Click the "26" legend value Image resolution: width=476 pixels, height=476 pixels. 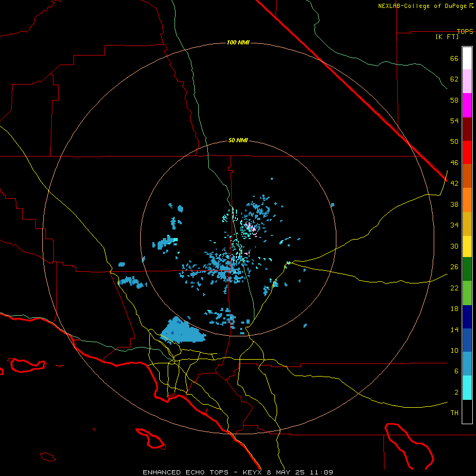coord(454,267)
